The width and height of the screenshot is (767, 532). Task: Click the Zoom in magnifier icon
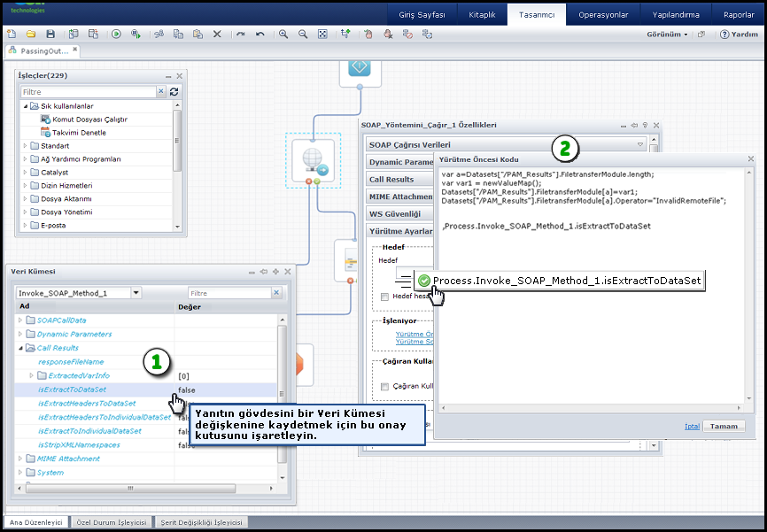point(283,35)
